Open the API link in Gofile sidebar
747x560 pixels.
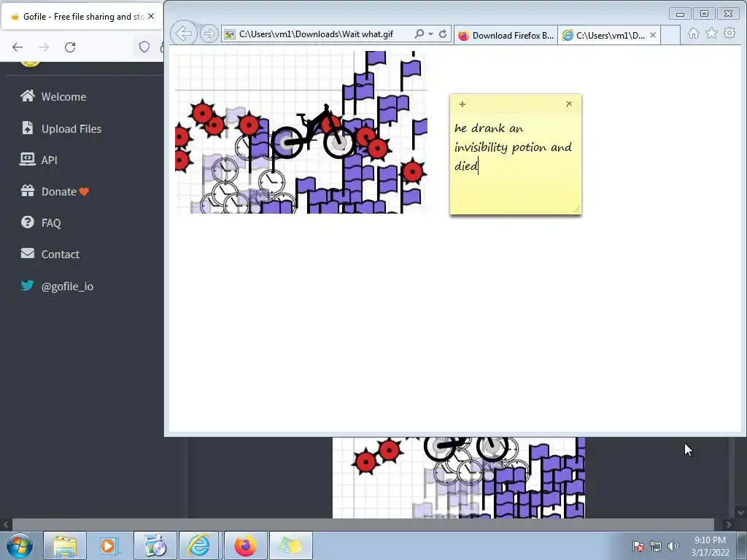tap(39, 160)
